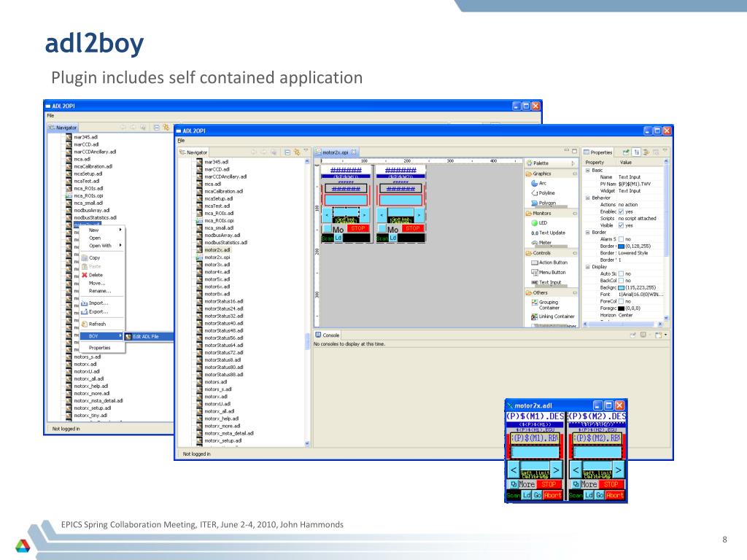Select the Polyline tool in the palette
The width and height of the screenshot is (747, 560).
pyautogui.click(x=543, y=192)
